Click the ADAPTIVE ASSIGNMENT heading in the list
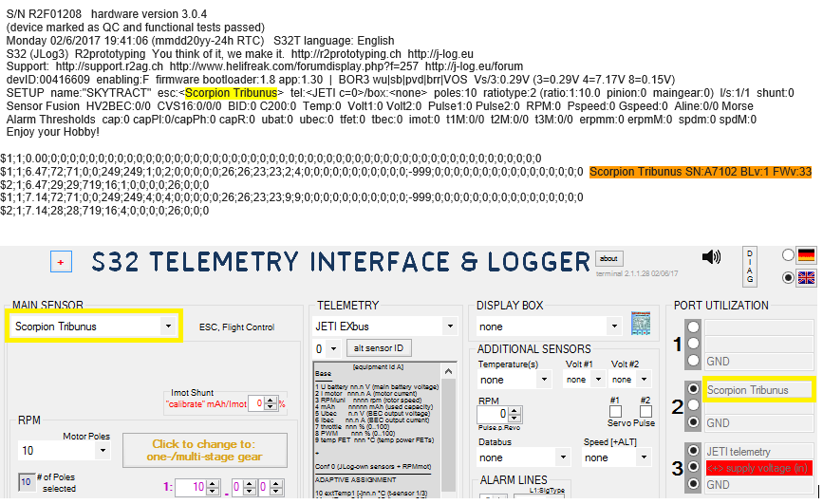 click(x=355, y=480)
